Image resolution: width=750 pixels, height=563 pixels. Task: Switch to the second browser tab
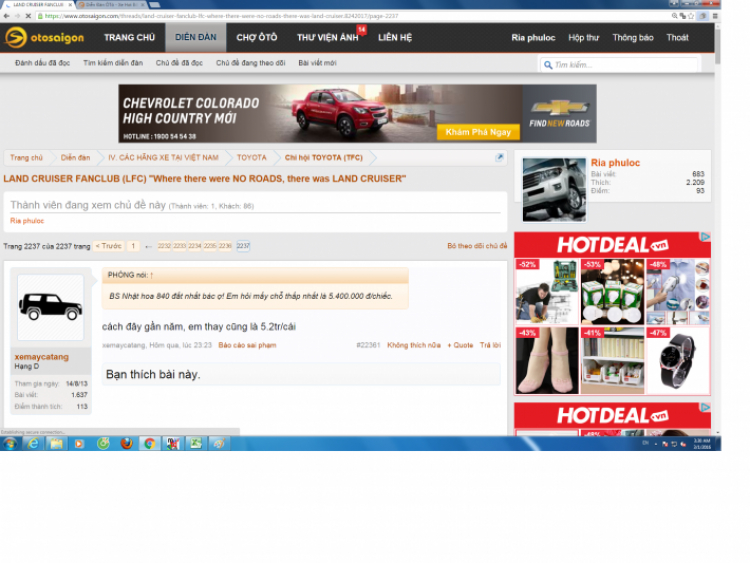click(x=111, y=4)
